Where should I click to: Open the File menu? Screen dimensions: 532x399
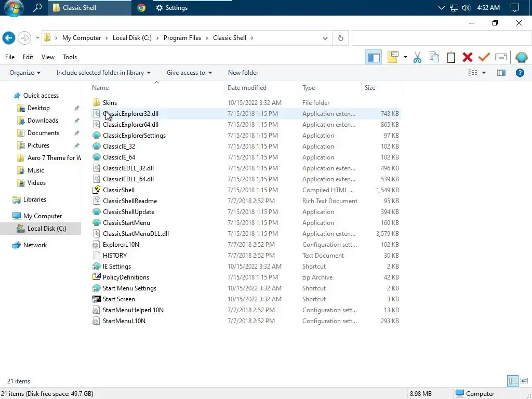pos(10,57)
